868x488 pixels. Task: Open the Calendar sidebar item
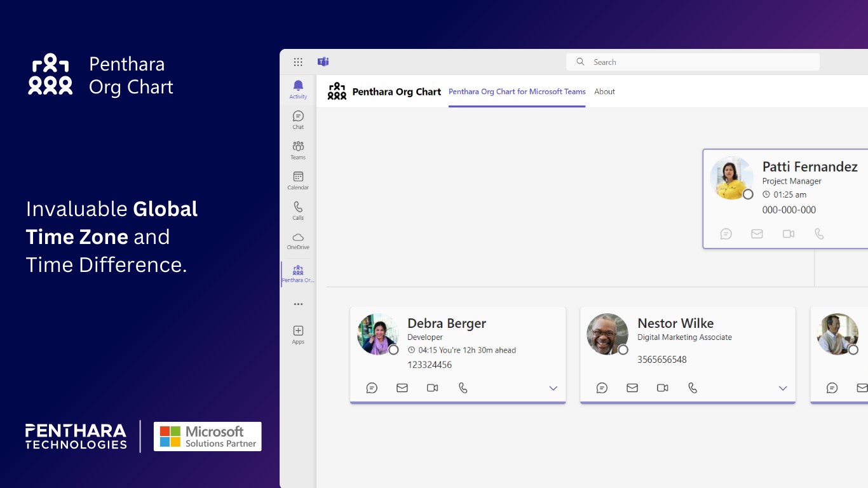point(298,180)
